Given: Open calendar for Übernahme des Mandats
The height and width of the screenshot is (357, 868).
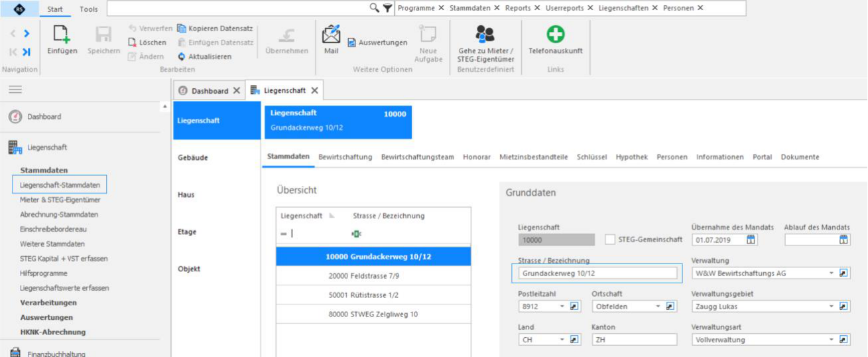Looking at the screenshot, I should pos(751,240).
